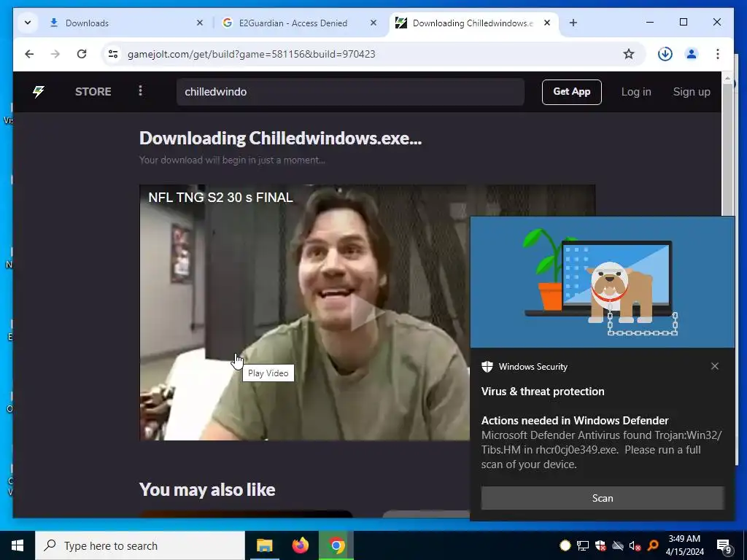Viewport: 747px width, 560px height.
Task: Close the Downloading Chilledwindows tab
Action: (547, 23)
